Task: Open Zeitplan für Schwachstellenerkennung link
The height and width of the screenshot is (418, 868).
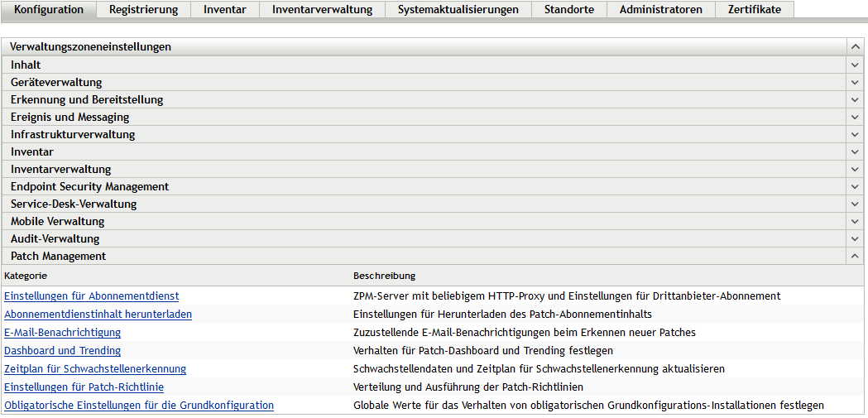Action: point(95,368)
